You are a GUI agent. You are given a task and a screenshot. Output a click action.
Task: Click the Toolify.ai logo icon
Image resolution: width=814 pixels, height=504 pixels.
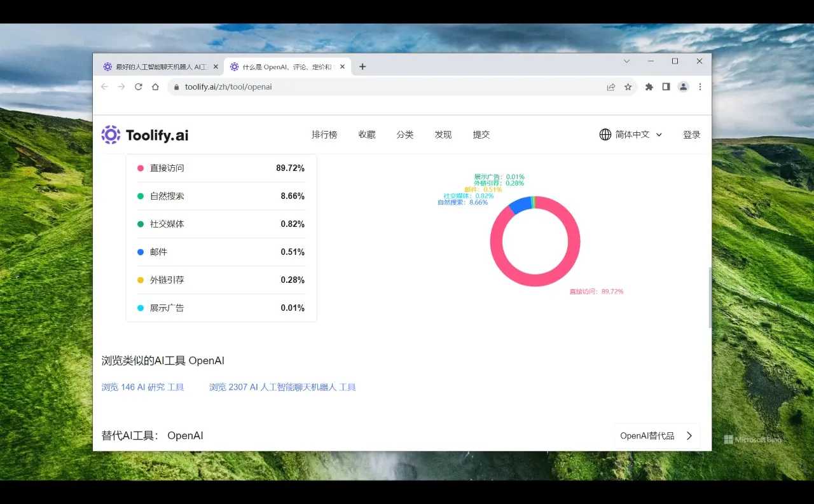[111, 134]
